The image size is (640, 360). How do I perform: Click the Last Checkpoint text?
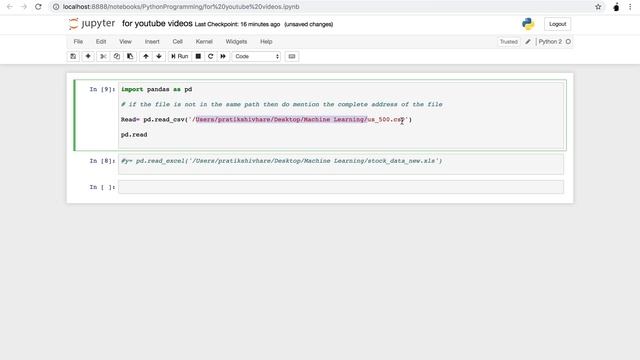click(237, 24)
